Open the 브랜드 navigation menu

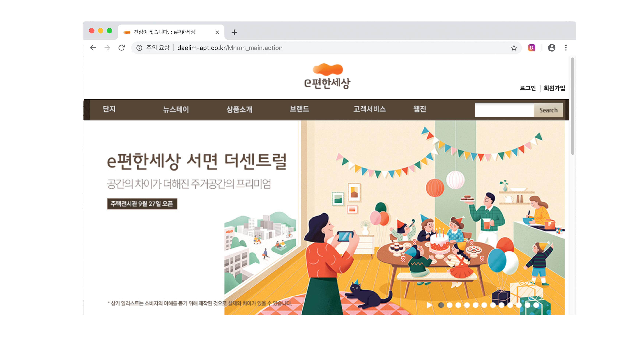pos(300,109)
